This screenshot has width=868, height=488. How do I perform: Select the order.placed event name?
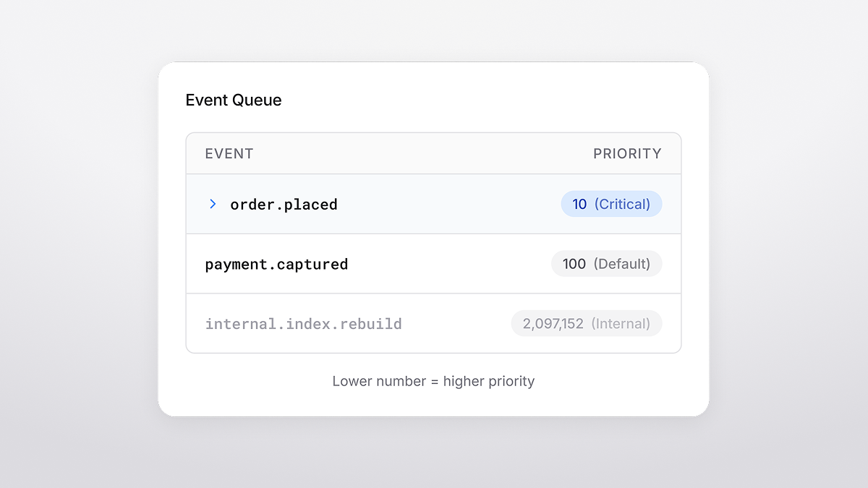[284, 204]
